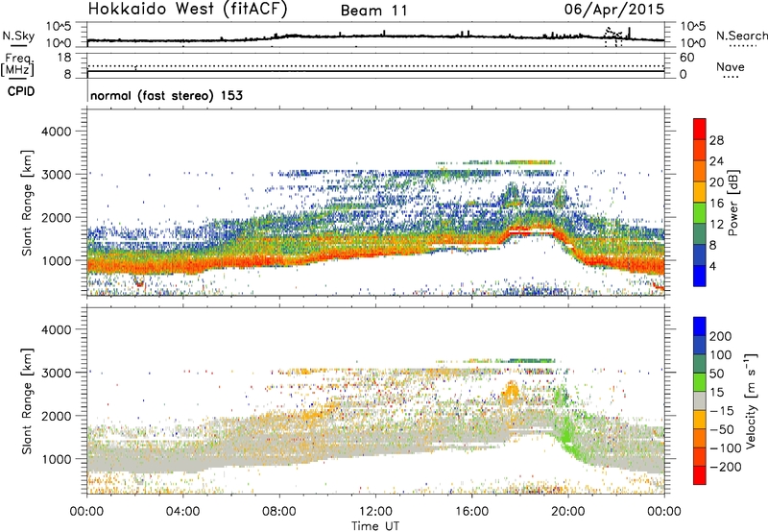Click the '18' frequency axis tick
The image size is (768, 532).
(64, 58)
